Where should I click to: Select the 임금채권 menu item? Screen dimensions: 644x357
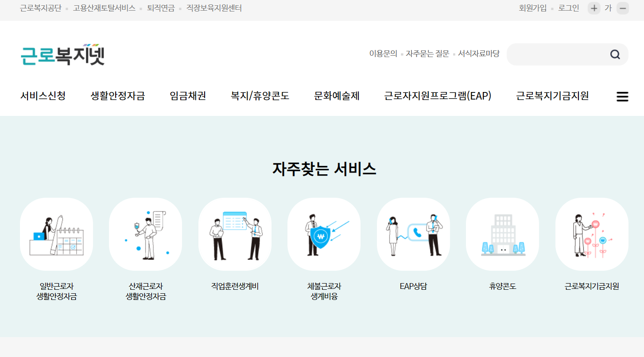pyautogui.click(x=187, y=96)
